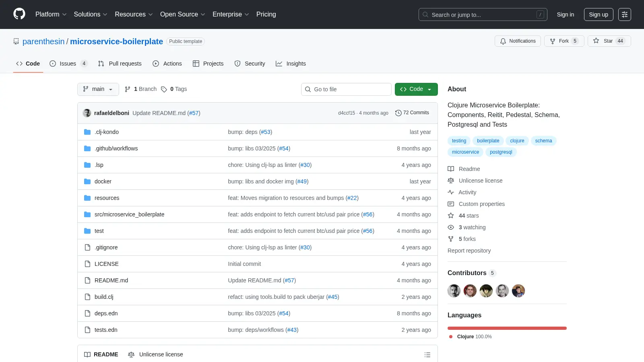Open the 72 Commits link

pyautogui.click(x=412, y=113)
